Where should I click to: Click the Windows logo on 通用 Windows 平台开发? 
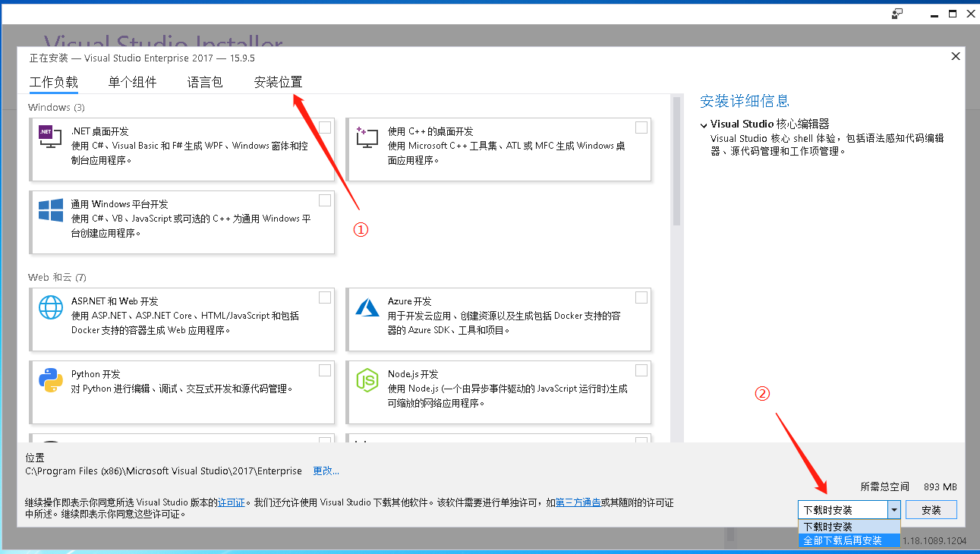pyautogui.click(x=50, y=209)
